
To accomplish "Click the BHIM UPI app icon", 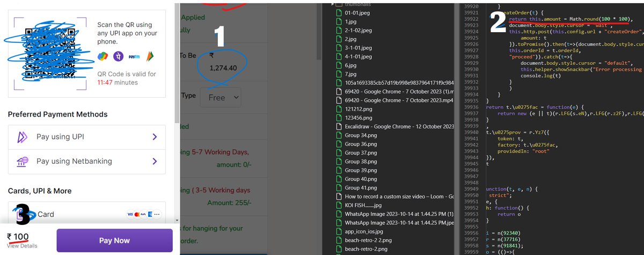I will 150,55.
